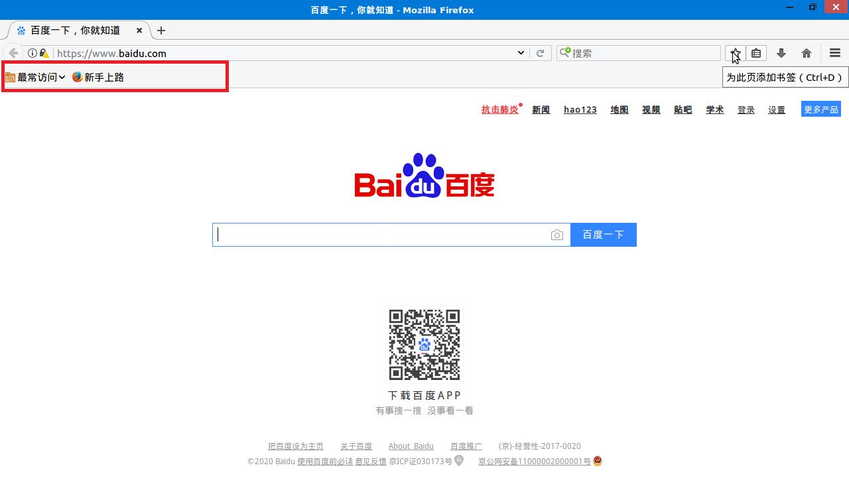The width and height of the screenshot is (849, 504).
Task: Click the Baidu logo
Action: pos(424,175)
